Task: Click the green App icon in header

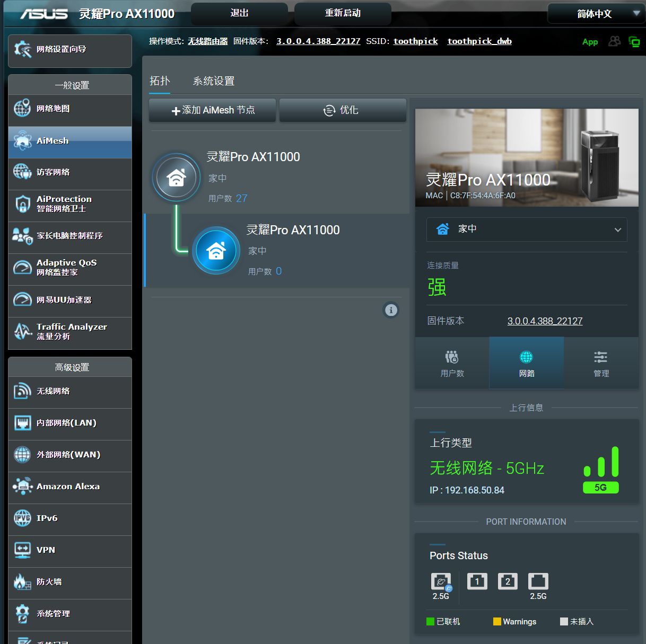Action: click(590, 42)
